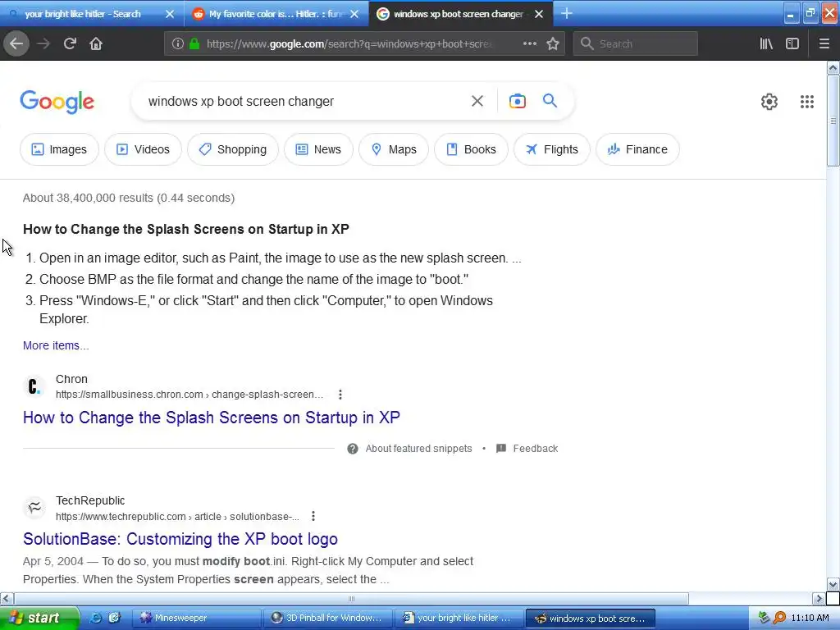Filter results by Flights
Screen dimensions: 840x630
[x=552, y=149]
